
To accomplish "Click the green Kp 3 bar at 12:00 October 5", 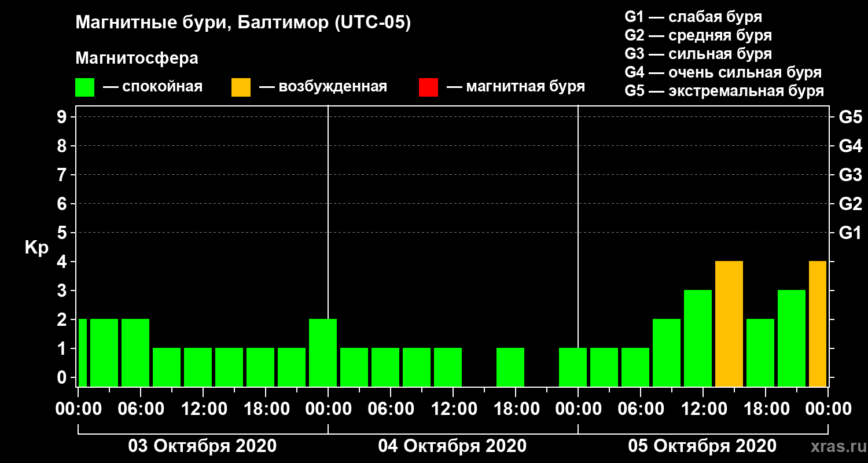I will [698, 339].
